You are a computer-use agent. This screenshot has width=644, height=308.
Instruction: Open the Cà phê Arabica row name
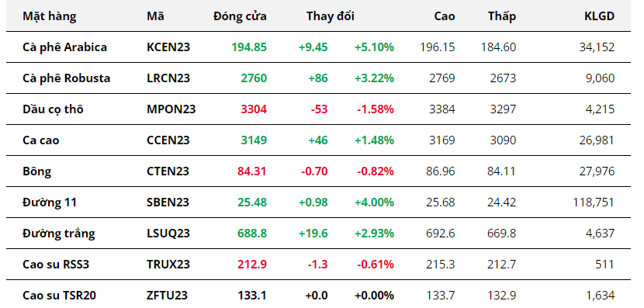64,47
